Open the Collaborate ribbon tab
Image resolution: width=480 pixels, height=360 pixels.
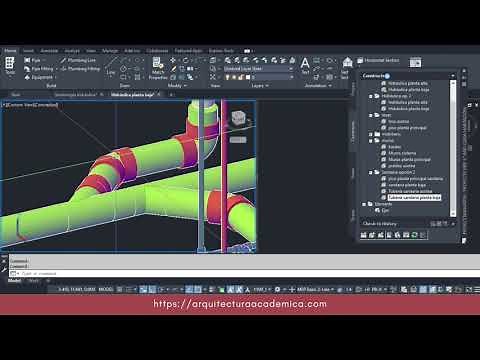[x=157, y=51]
